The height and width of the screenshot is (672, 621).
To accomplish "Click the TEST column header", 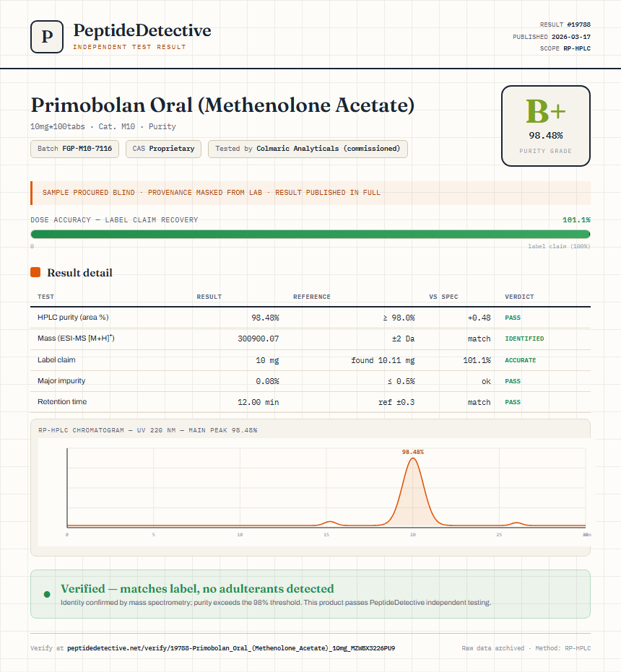I will click(x=46, y=297).
